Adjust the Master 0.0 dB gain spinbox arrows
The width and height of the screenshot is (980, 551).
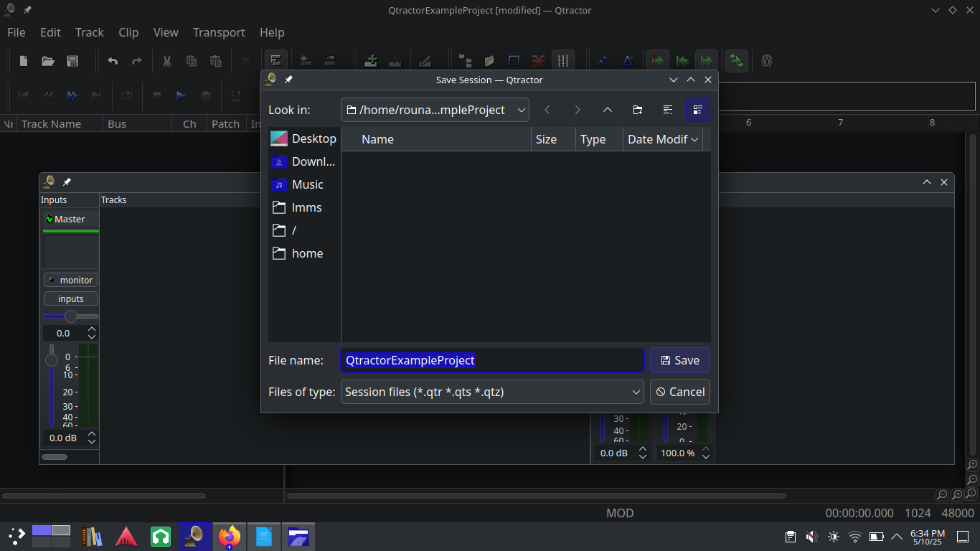92,438
